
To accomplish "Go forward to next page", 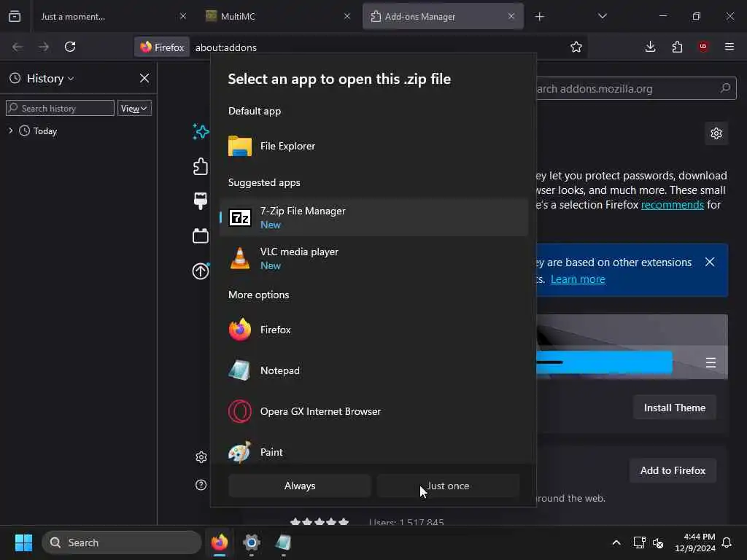I will [44, 47].
